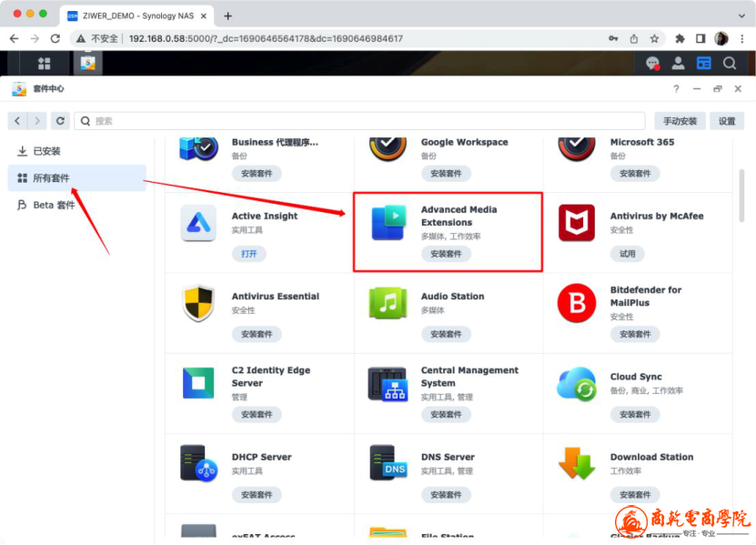Go forward in Package Center
The image size is (756, 545).
pyautogui.click(x=37, y=121)
